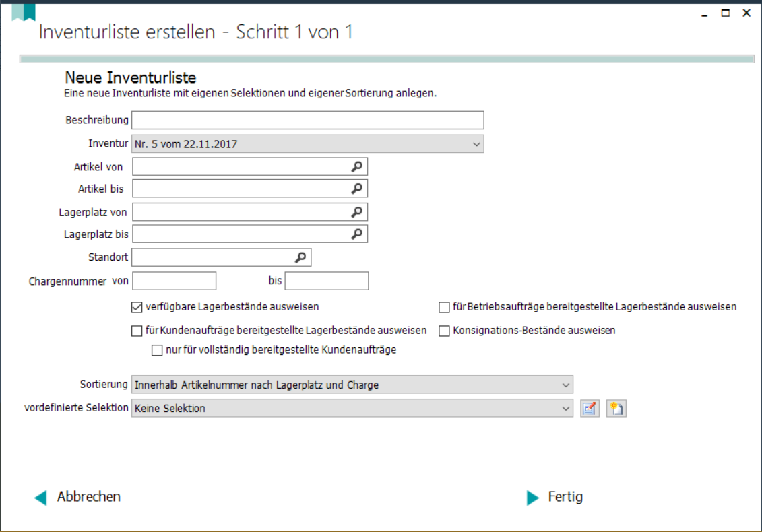Viewport: 762px width, 532px height.
Task: Open the lookup for Lagerplatz von
Action: tap(356, 212)
